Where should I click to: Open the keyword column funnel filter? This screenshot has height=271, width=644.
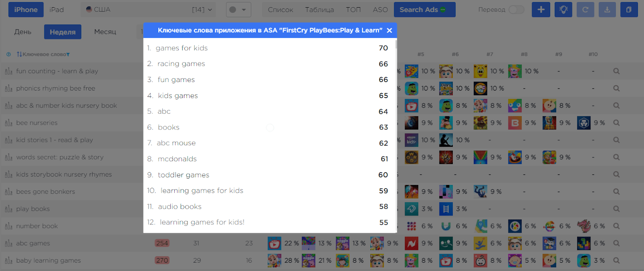coord(68,55)
